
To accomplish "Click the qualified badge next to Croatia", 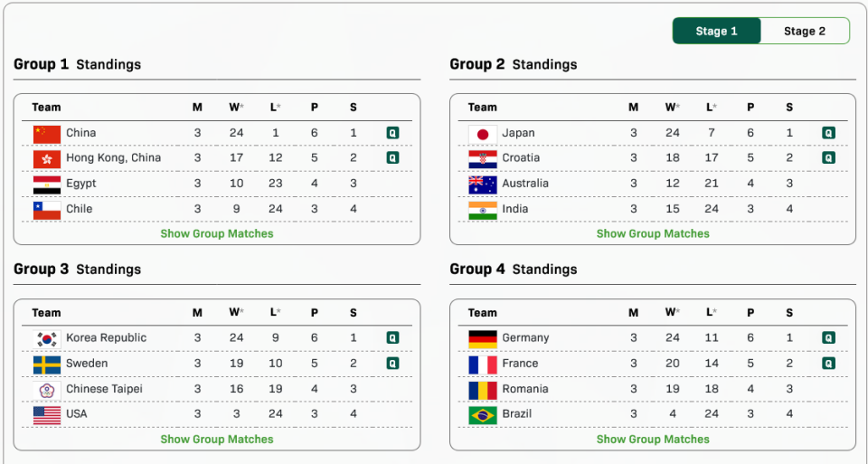I will (x=828, y=158).
